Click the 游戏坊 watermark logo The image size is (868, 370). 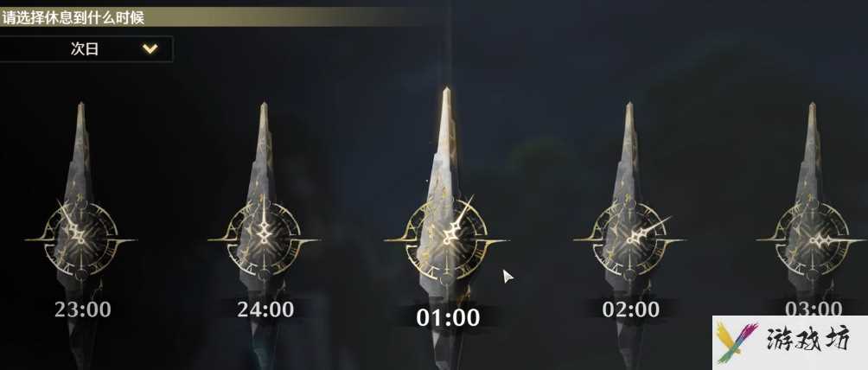point(737,341)
